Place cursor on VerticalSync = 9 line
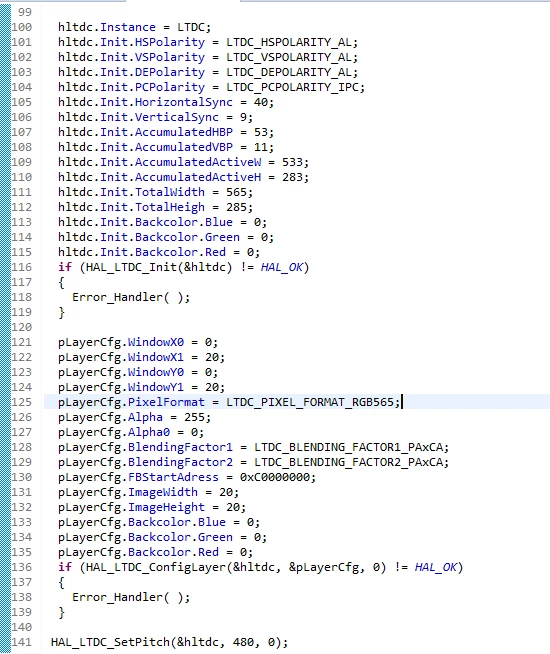 pyautogui.click(x=155, y=117)
